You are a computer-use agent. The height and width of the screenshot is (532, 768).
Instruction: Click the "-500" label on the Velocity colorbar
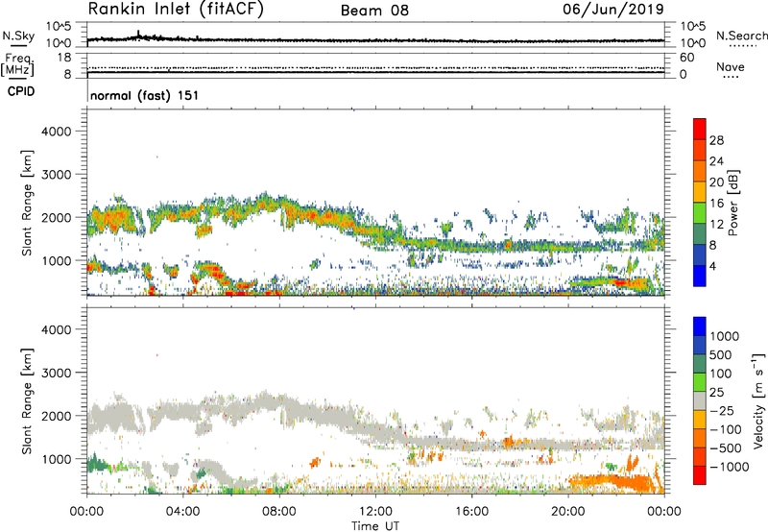[x=726, y=448]
